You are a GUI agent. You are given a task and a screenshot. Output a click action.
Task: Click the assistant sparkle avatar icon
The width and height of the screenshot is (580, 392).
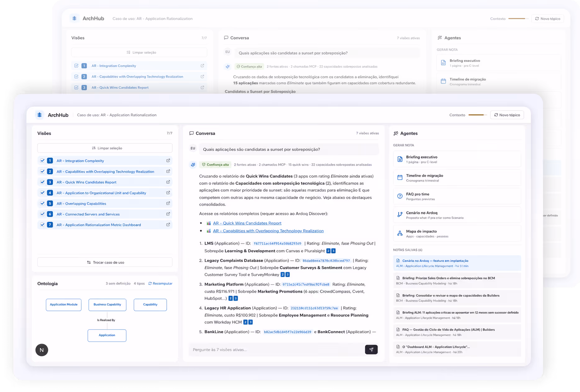click(x=193, y=165)
